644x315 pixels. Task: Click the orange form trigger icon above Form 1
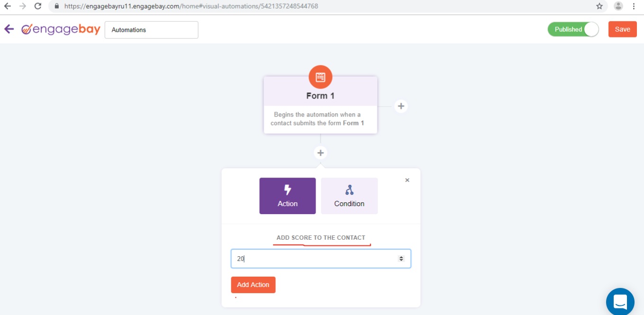coord(320,77)
